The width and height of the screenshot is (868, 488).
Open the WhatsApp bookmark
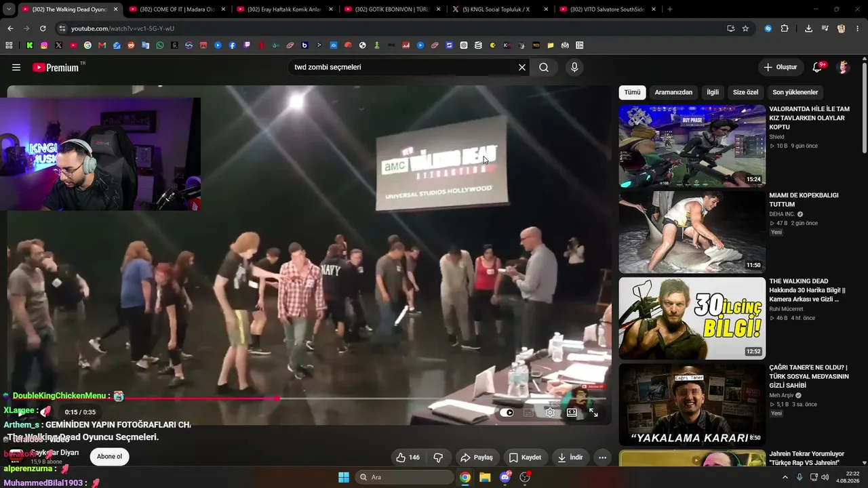click(x=159, y=45)
